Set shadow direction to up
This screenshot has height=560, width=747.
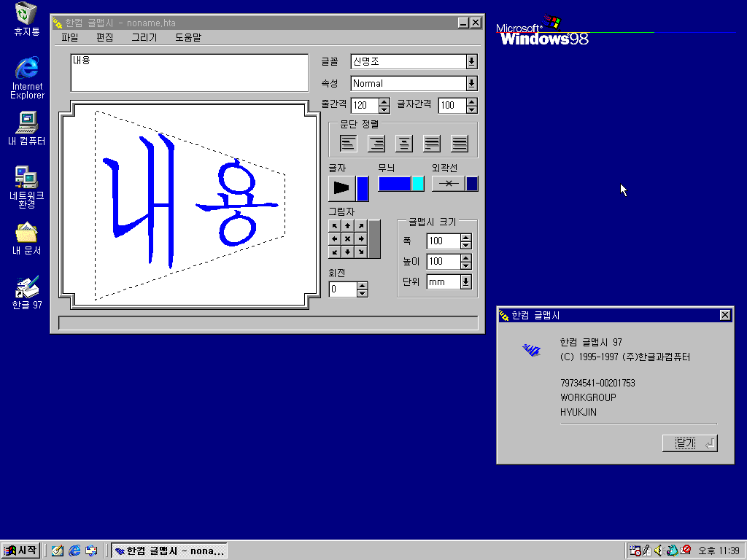coord(348,226)
